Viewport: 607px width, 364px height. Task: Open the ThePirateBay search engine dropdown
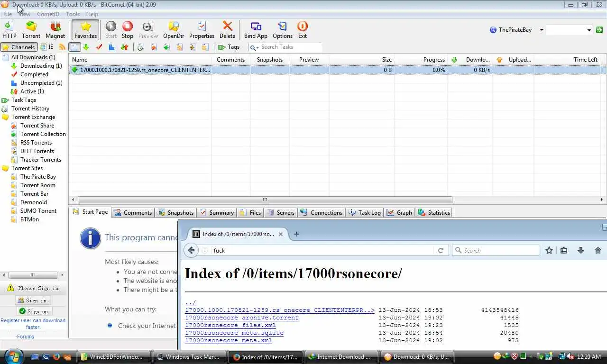tap(542, 30)
